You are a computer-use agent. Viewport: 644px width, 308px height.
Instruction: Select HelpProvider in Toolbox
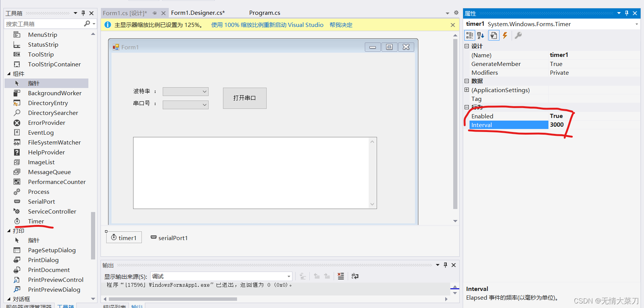pyautogui.click(x=47, y=152)
